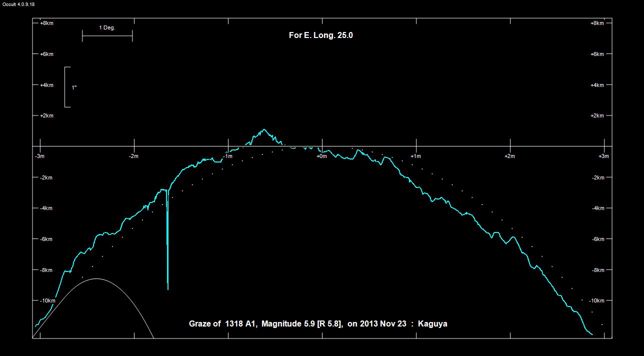
Task: Click the left axis +8km label
Action: [x=46, y=23]
